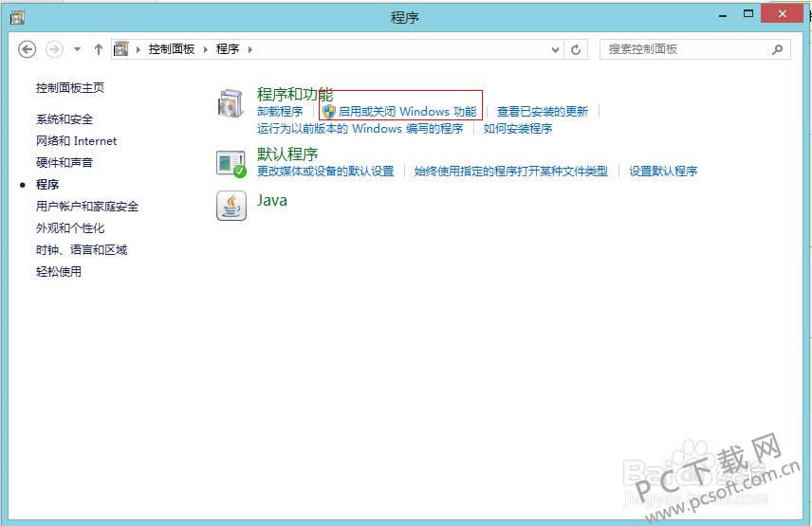The width and height of the screenshot is (812, 526).
Task: Expand the address bar history dropdown
Action: click(554, 49)
